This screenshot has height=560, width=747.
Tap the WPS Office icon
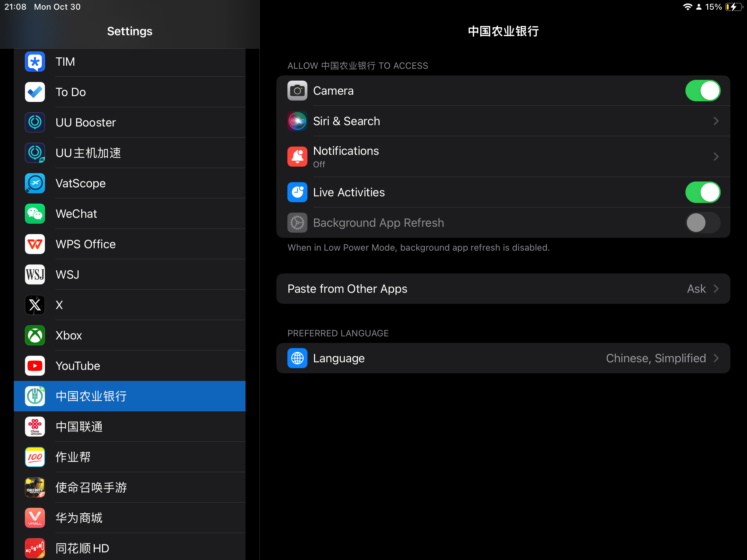click(35, 244)
